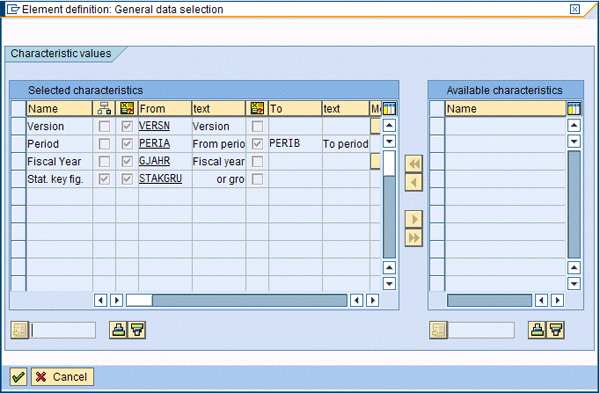Toggle From-variable checkbox beside STAKGRU

(x=127, y=179)
